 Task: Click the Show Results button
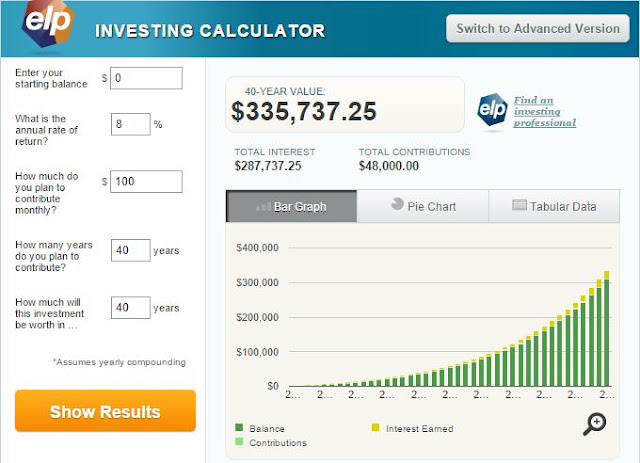point(105,411)
